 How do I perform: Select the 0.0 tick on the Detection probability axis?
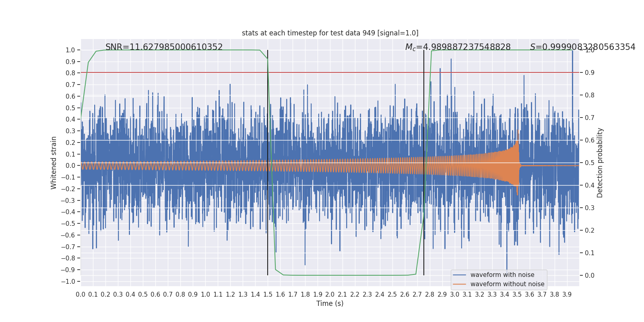pos(590,276)
